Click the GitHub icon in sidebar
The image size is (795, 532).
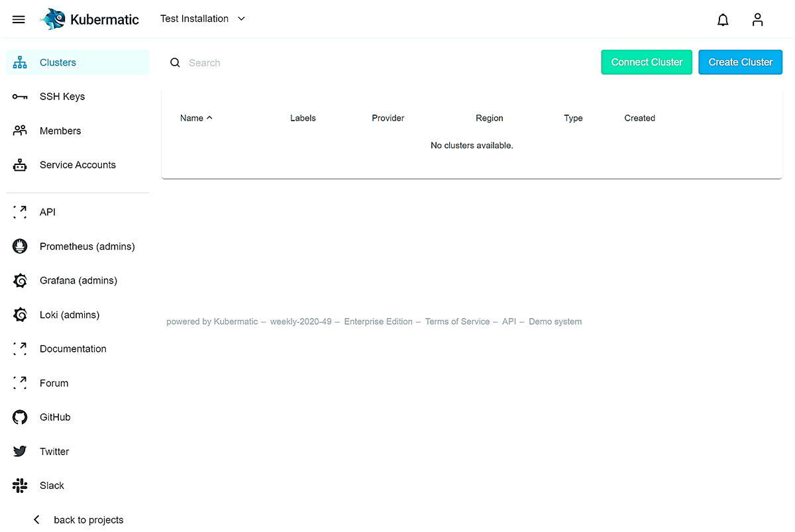click(19, 417)
